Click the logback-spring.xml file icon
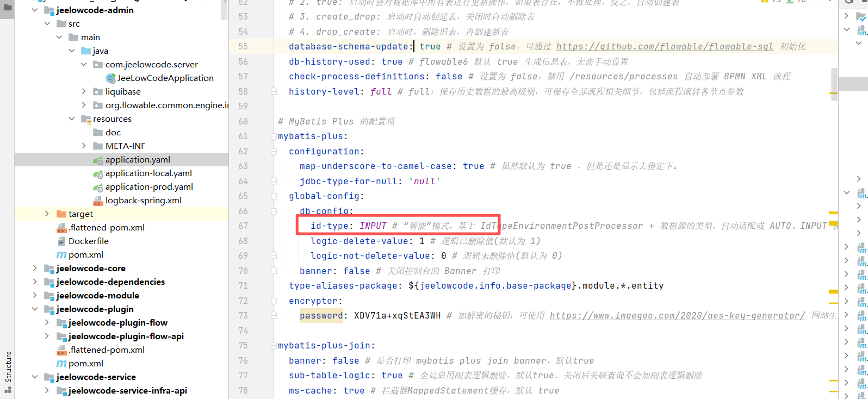 tap(98, 201)
